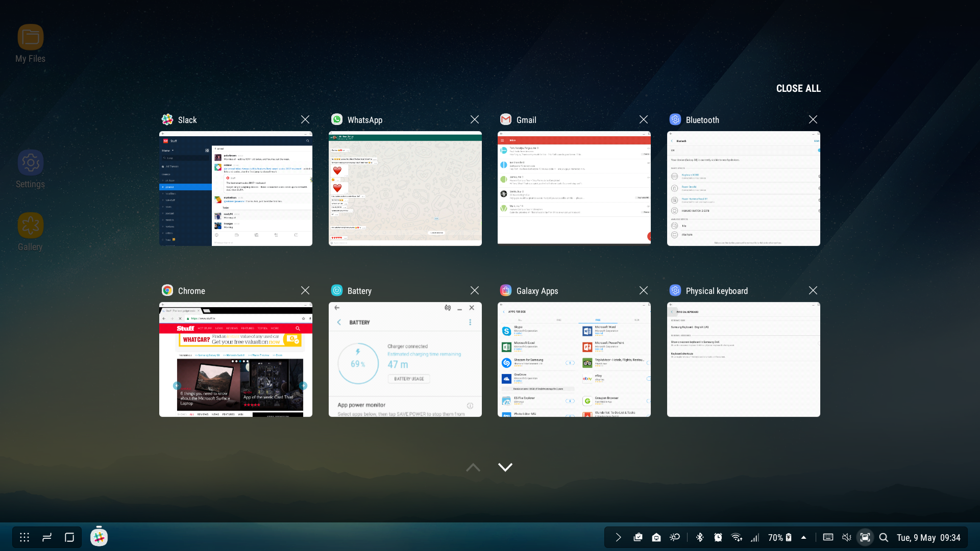Click the 70% battery indicator
This screenshot has width=980, height=551.
[x=780, y=537]
